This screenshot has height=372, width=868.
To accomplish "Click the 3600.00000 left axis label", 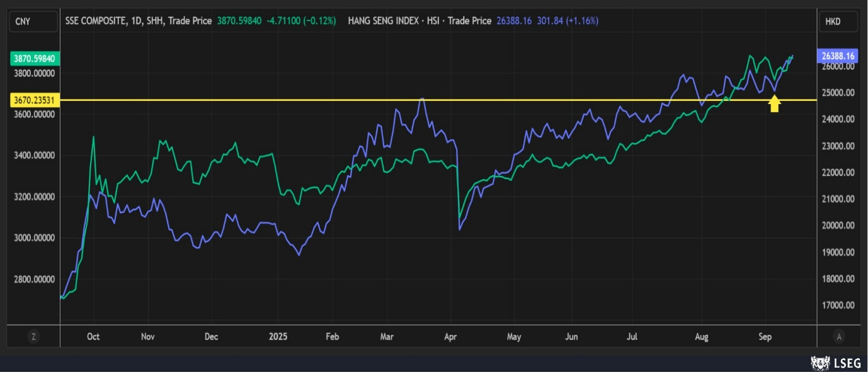I will 33,115.
